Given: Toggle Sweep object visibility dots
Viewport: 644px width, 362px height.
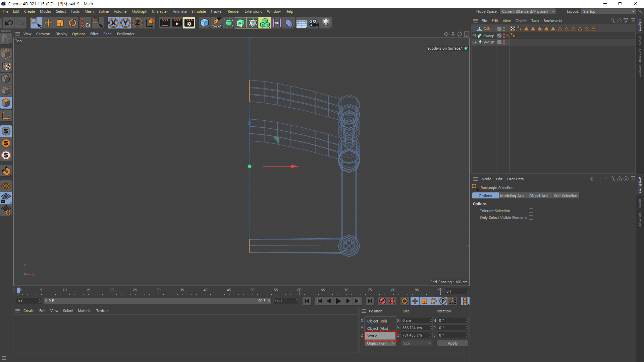Looking at the screenshot, I should point(504,36).
